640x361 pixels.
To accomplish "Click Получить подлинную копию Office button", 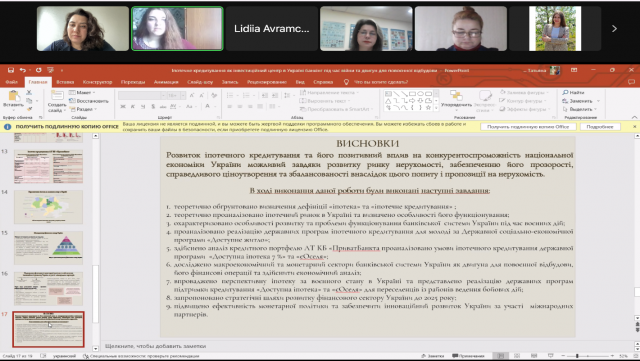I will [x=528, y=127].
